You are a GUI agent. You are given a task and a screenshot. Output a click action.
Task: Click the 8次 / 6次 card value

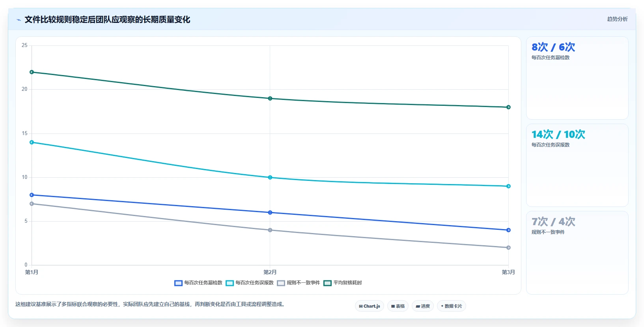553,47
